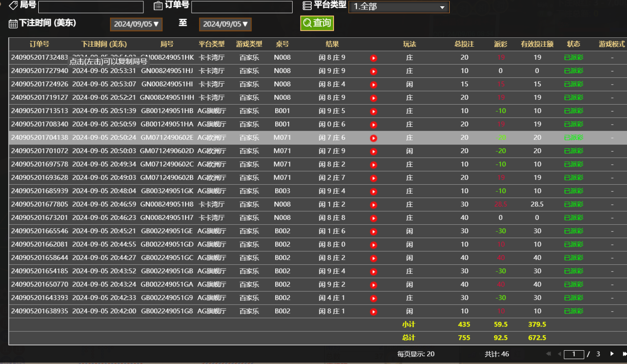This screenshot has width=627, height=364.
Task: Focus the 局号 input field
Action: pyautogui.click(x=91, y=7)
